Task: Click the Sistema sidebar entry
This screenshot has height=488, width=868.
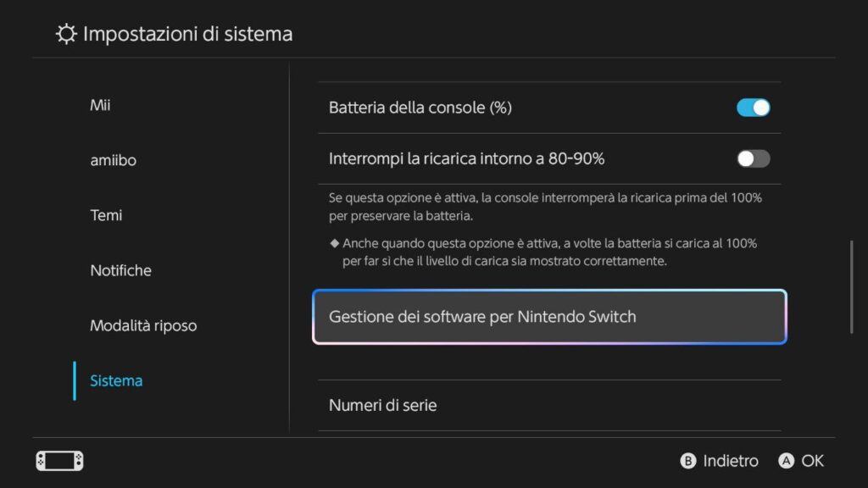Action: point(116,380)
